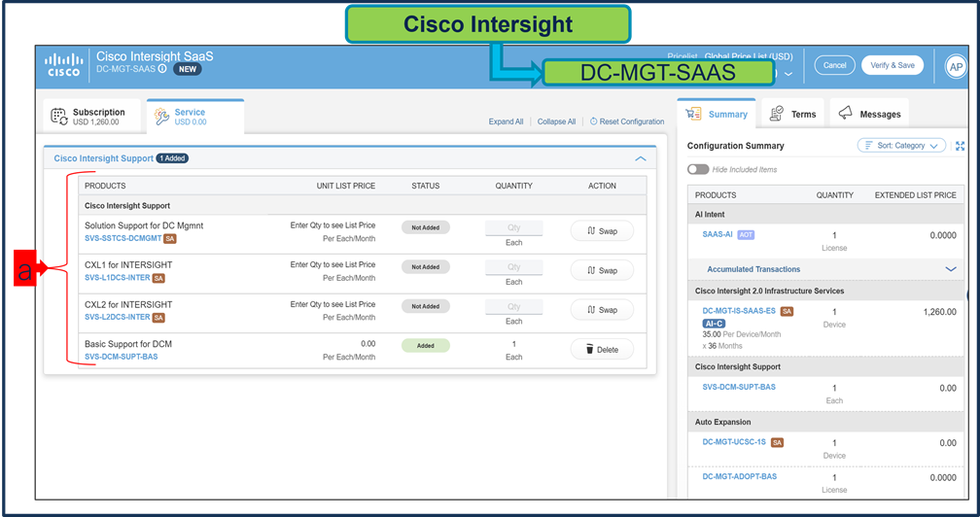The width and height of the screenshot is (980, 517).
Task: Click SA badge next to SVS-L2DCS-INTER
Action: (x=158, y=317)
